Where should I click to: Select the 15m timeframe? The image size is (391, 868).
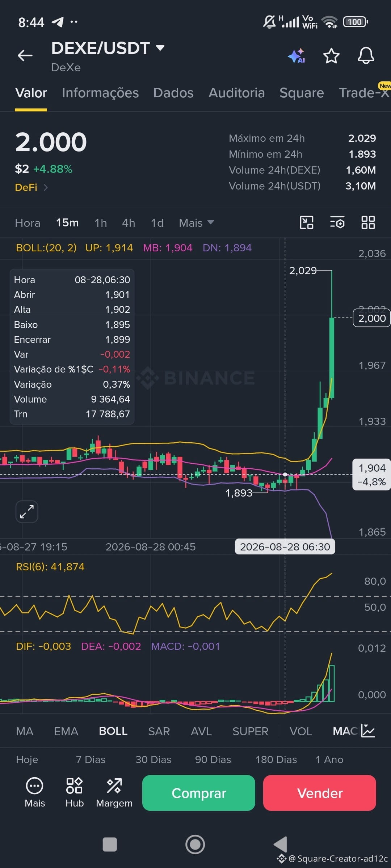(x=67, y=223)
